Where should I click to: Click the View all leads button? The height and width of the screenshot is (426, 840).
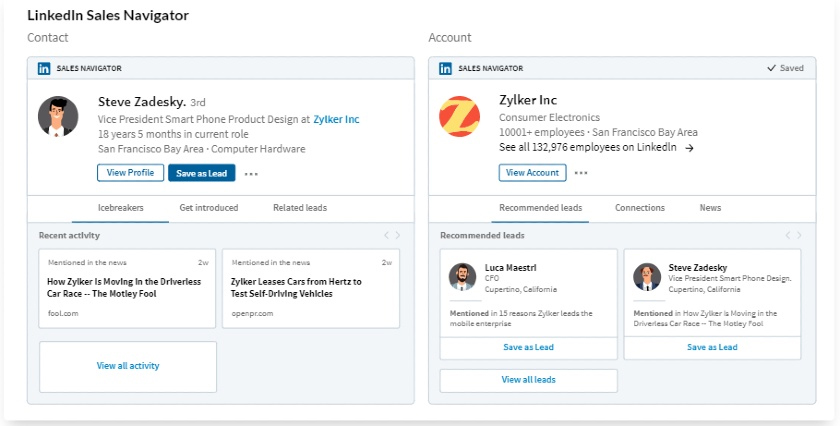[x=528, y=380]
